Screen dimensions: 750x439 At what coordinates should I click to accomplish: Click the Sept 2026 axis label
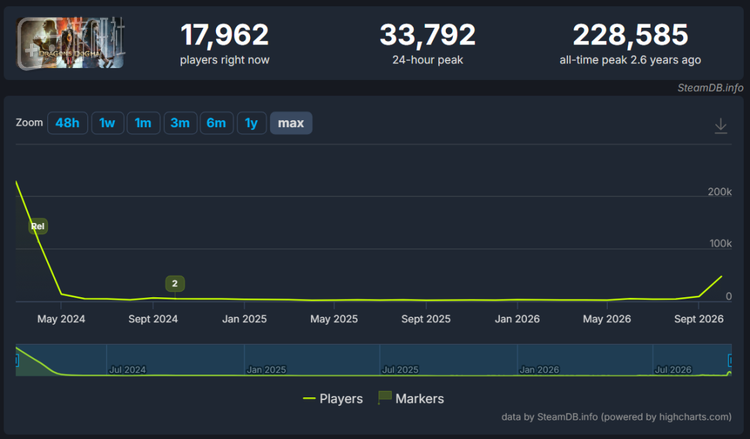click(699, 319)
